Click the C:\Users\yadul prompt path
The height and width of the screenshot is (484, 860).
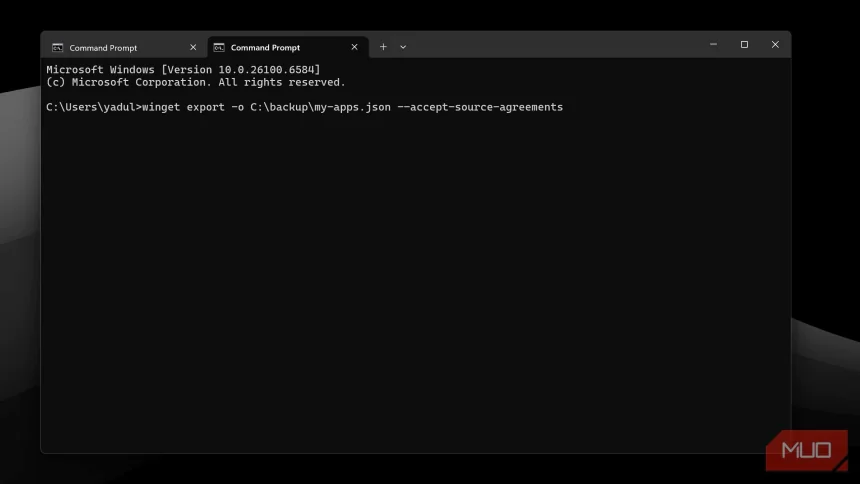pyautogui.click(x=90, y=107)
